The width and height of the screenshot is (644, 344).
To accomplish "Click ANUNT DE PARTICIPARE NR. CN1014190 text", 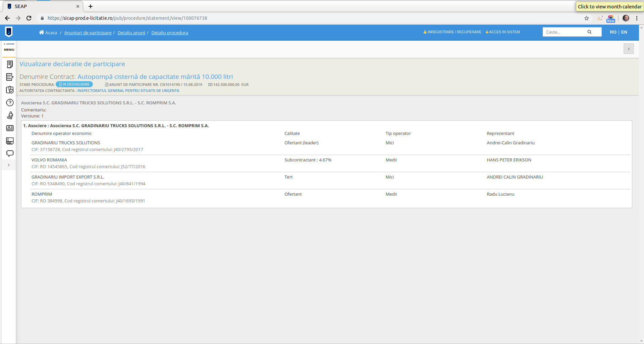I will [153, 85].
